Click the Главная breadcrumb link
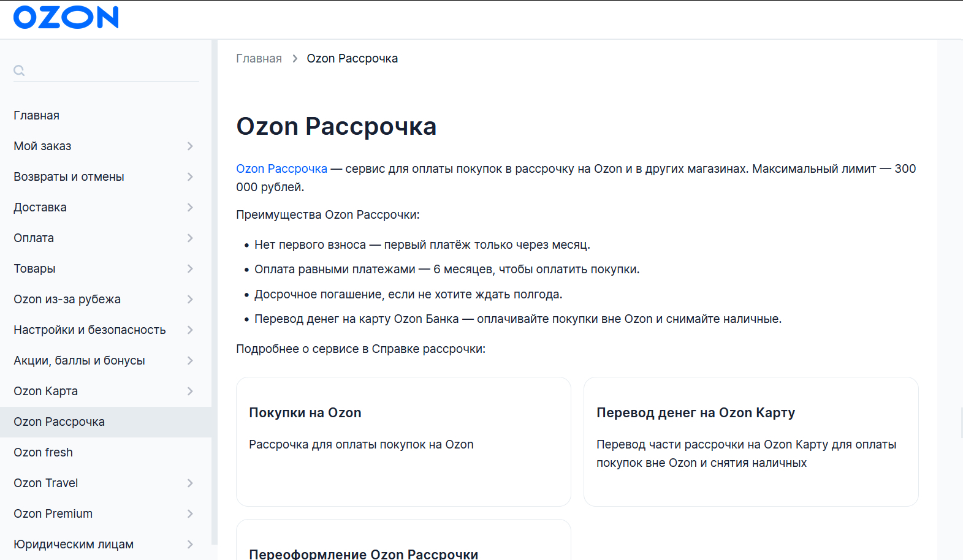This screenshot has width=963, height=560. pyautogui.click(x=259, y=59)
